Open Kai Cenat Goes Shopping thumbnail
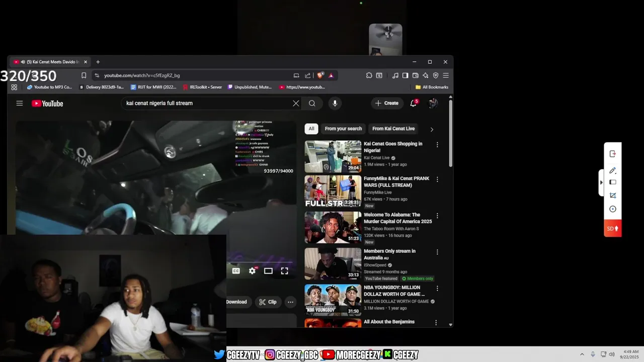The image size is (644, 362). point(333,156)
